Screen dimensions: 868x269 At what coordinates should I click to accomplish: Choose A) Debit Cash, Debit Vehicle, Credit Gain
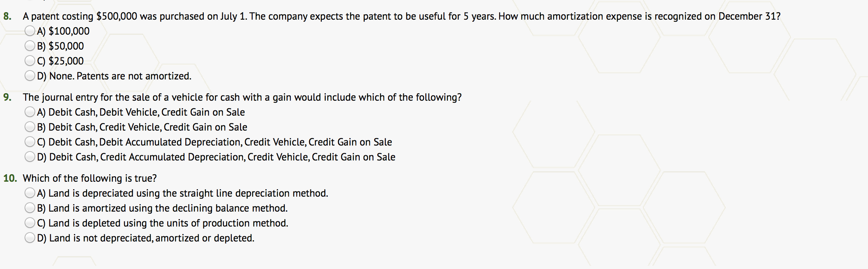click(x=30, y=112)
